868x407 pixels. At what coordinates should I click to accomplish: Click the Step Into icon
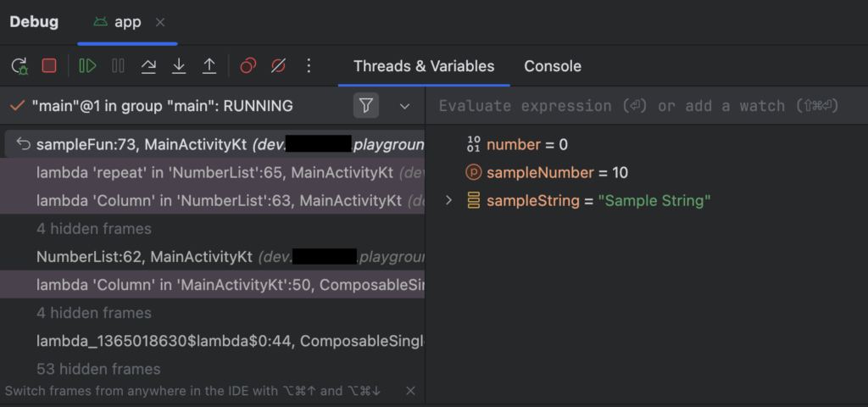click(179, 66)
